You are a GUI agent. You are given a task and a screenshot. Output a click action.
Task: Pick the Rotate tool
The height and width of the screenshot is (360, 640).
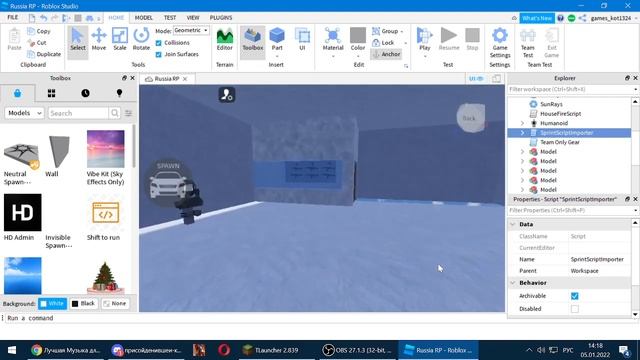point(141,40)
